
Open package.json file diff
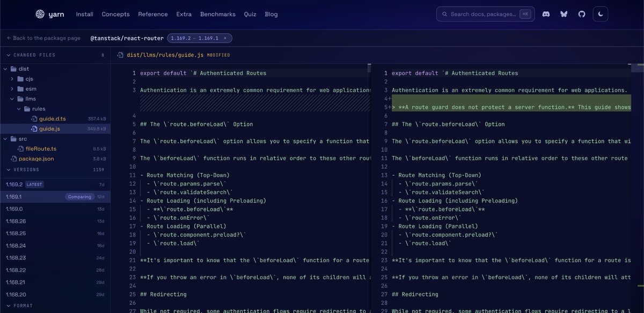[x=55, y=159]
